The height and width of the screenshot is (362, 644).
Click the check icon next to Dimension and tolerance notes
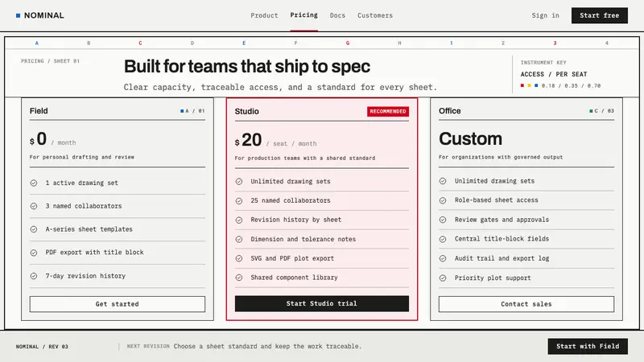239,239
